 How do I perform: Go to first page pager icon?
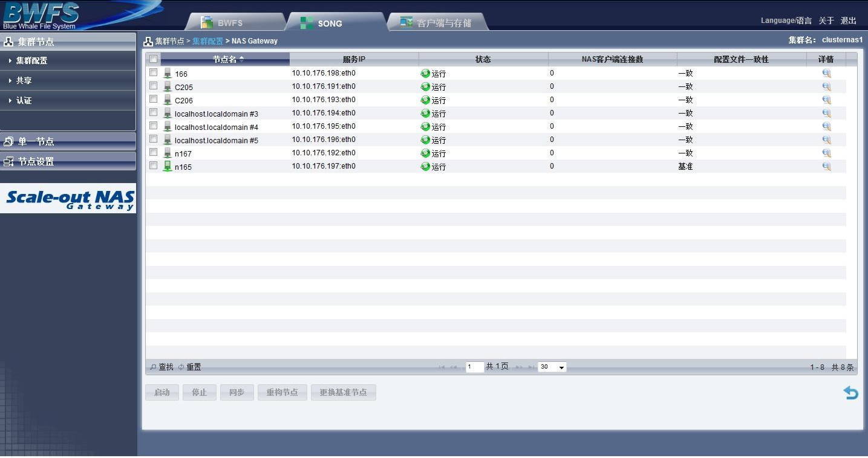(x=442, y=367)
